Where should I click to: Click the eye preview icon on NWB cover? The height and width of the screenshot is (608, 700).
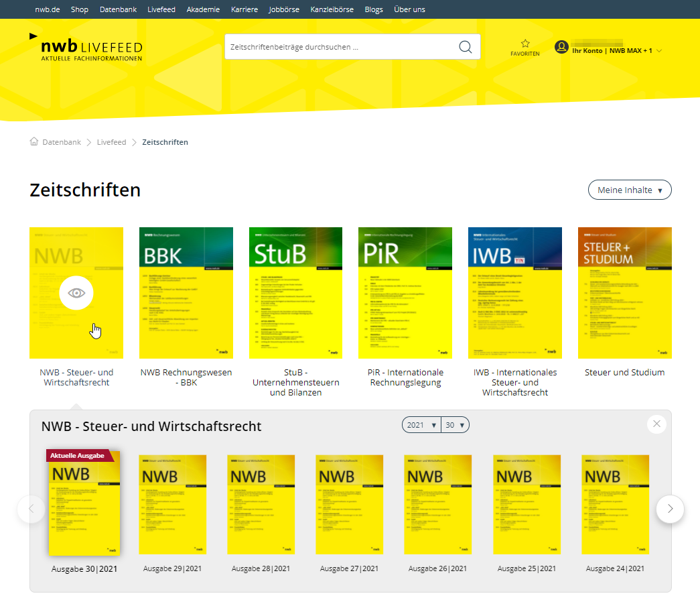tap(76, 293)
